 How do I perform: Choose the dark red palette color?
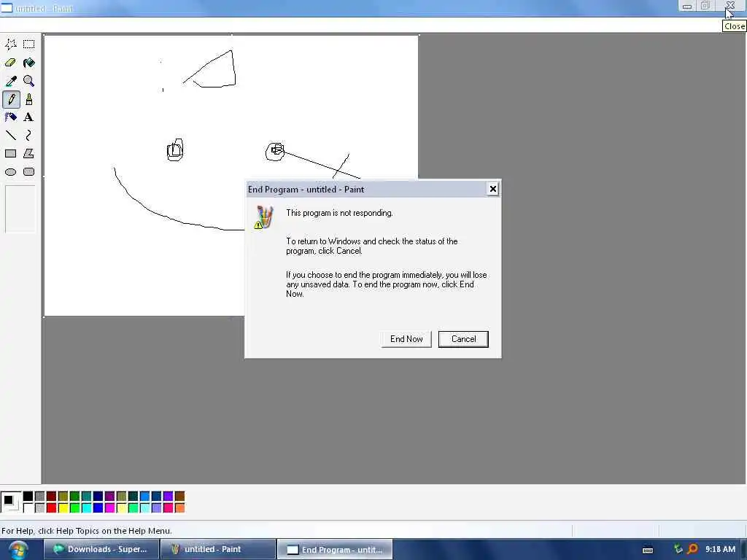tap(52, 496)
